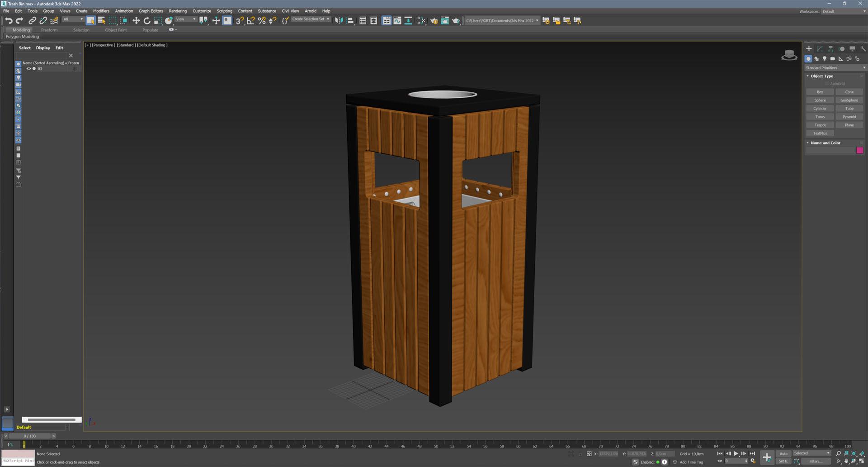Create a Box primitive
The image size is (868, 467).
click(820, 92)
